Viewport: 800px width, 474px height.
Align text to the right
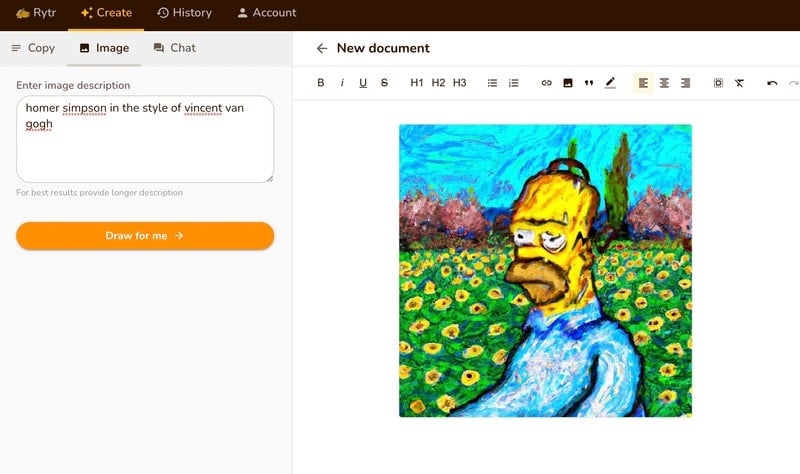(686, 83)
